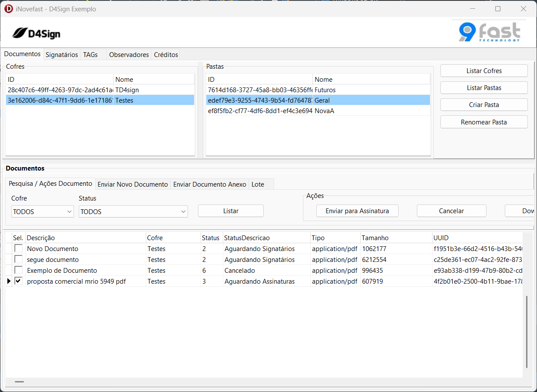Click the Exemplo de Documento description cell
This screenshot has width=537, height=392.
(86, 271)
